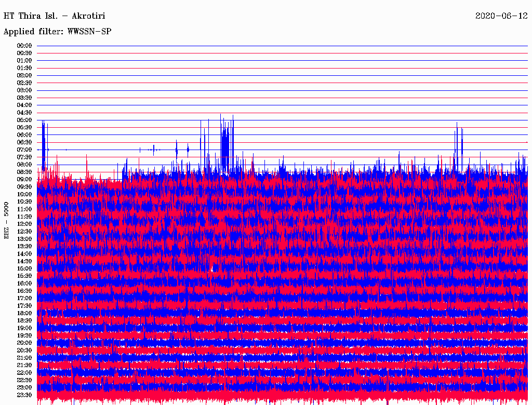Select the 15:00 time label

coord(24,268)
